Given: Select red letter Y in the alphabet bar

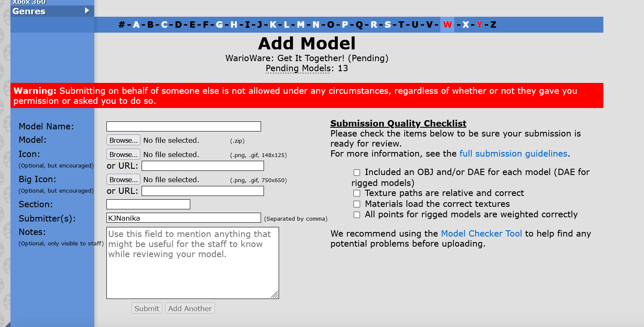Looking at the screenshot, I should point(479,25).
